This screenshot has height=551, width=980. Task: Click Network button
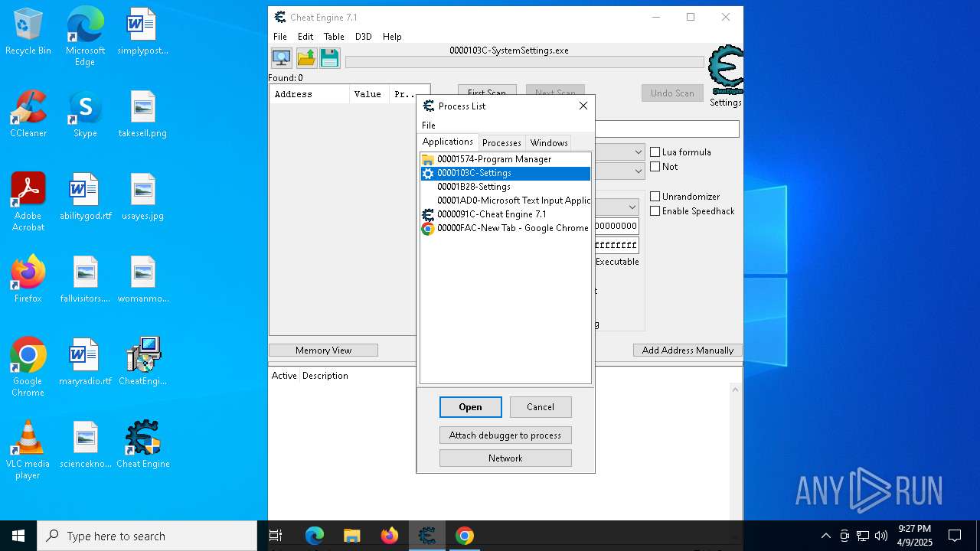point(505,458)
